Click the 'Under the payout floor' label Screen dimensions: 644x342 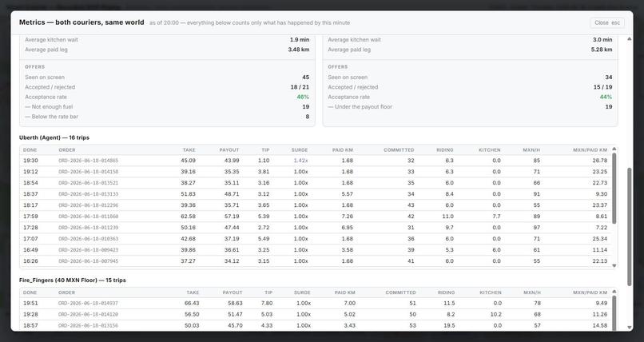click(x=360, y=107)
